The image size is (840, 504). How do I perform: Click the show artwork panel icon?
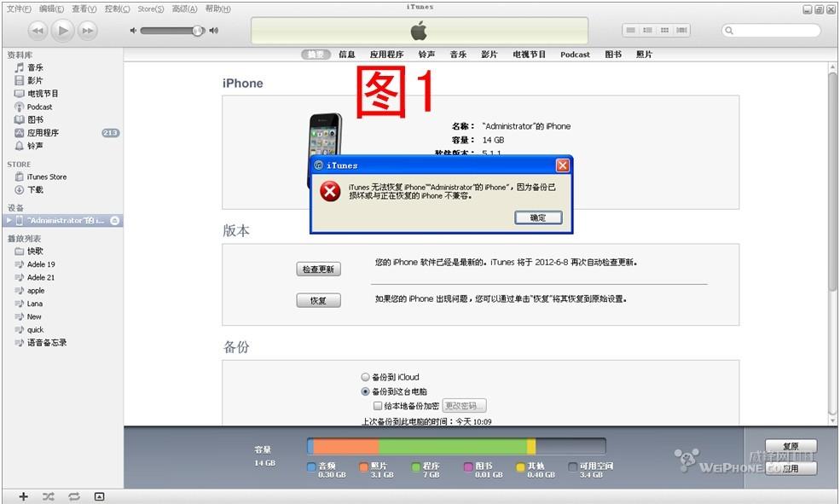pos(99,496)
